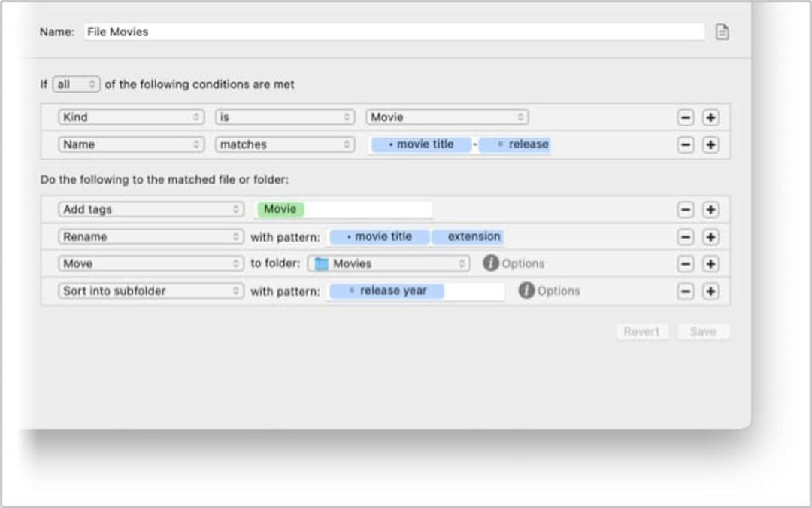Click the rule Name field File Movies

point(394,32)
